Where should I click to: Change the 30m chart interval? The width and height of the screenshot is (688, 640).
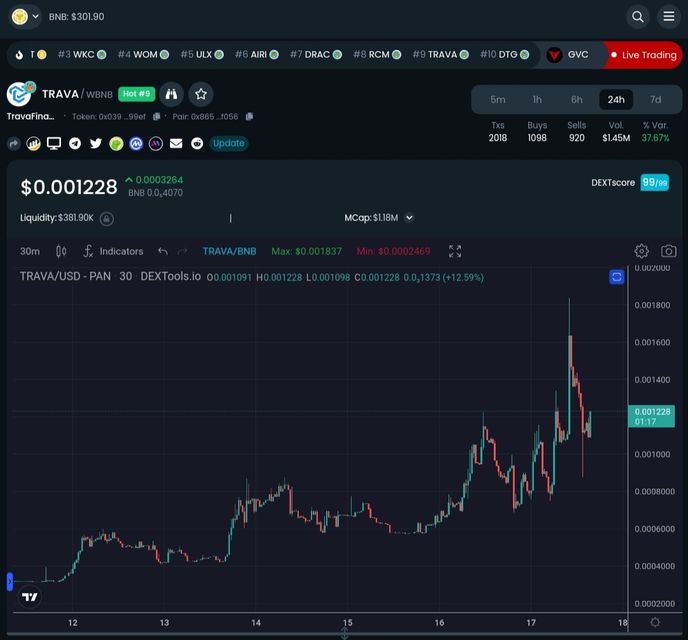[x=30, y=251]
